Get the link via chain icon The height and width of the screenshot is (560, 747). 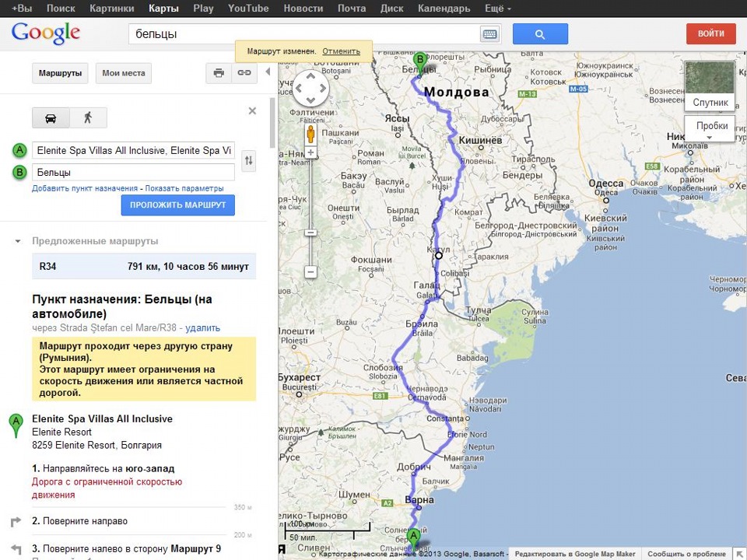[244, 73]
